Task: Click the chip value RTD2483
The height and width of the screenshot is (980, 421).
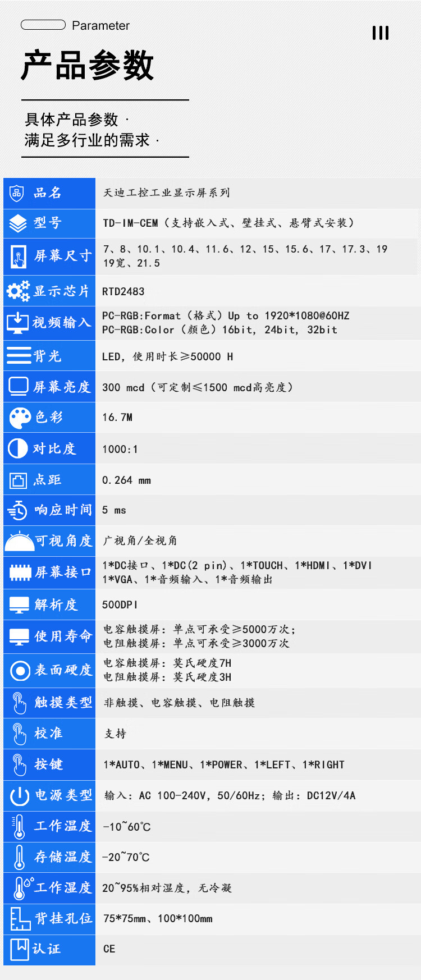Action: 123,291
